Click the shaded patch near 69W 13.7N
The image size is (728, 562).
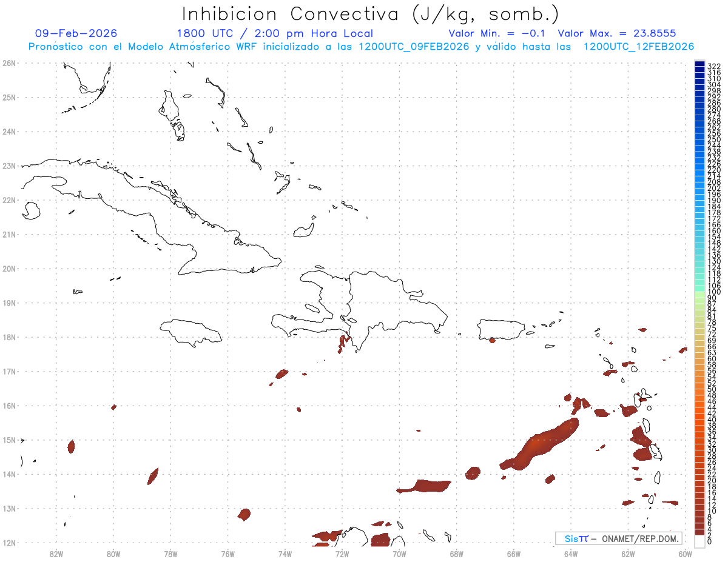tap(425, 486)
